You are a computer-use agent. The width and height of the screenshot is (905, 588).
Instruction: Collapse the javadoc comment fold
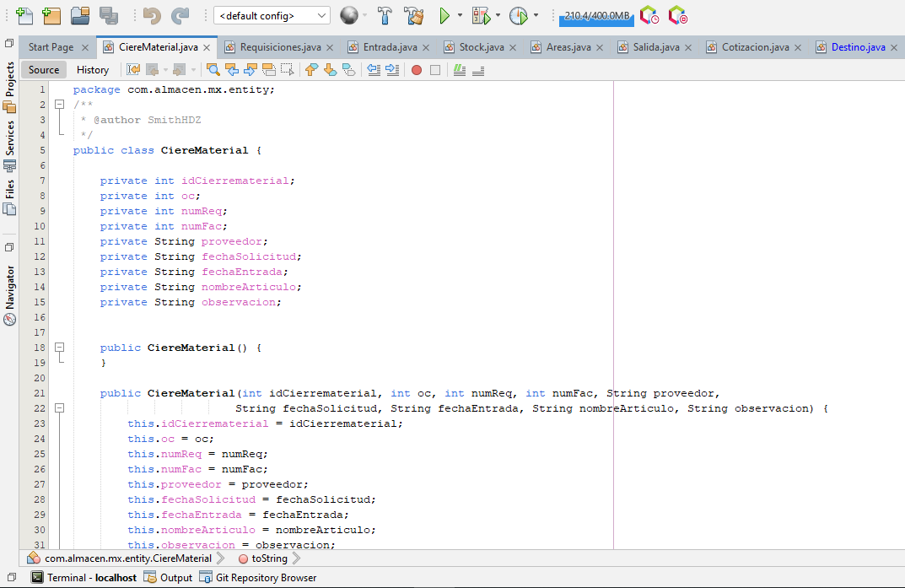(x=59, y=104)
